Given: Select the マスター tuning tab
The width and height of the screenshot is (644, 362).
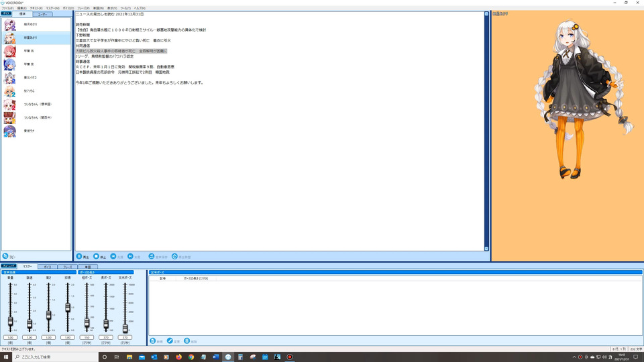Looking at the screenshot, I should point(27,266).
